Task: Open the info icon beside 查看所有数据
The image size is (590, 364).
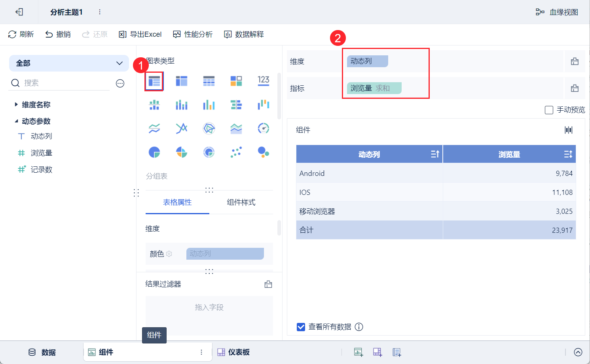Action: (x=359, y=327)
